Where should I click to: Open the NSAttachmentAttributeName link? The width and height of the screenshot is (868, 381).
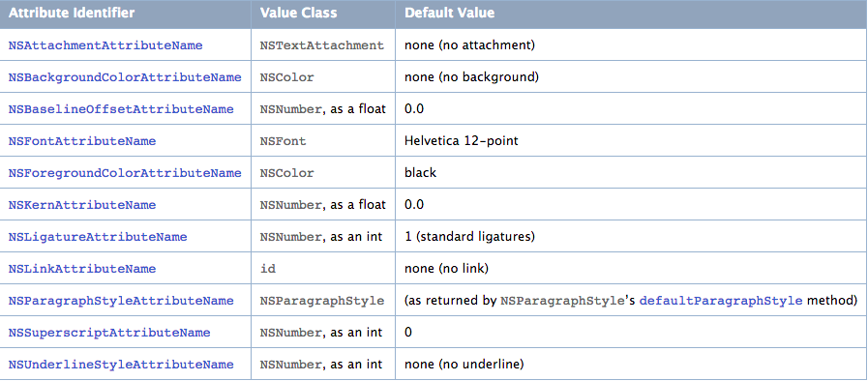tap(105, 45)
